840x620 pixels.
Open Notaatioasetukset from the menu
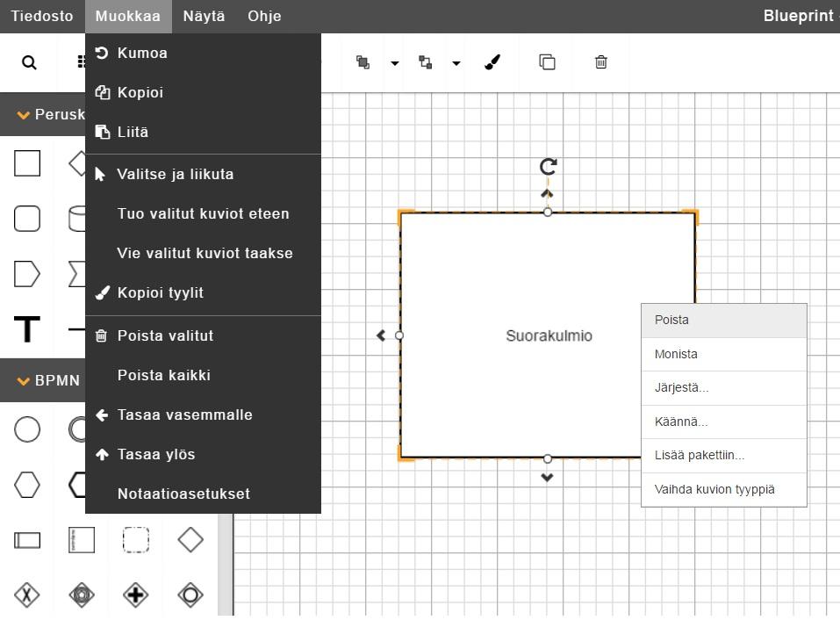203,494
